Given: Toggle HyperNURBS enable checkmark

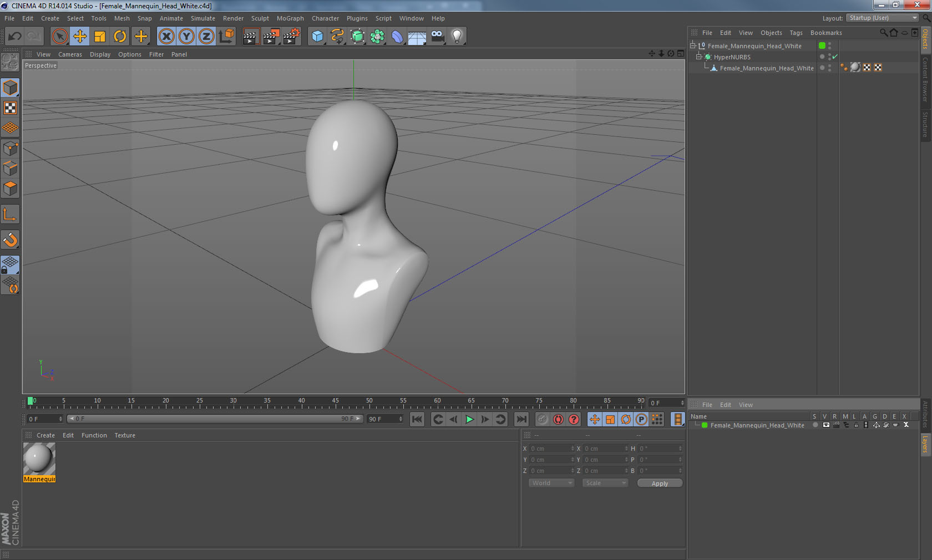Looking at the screenshot, I should [835, 57].
